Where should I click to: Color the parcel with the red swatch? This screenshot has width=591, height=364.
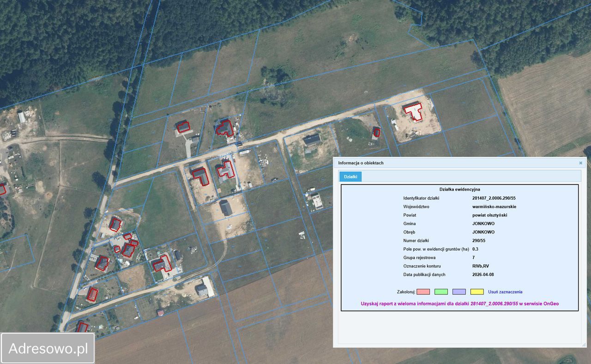[423, 292]
